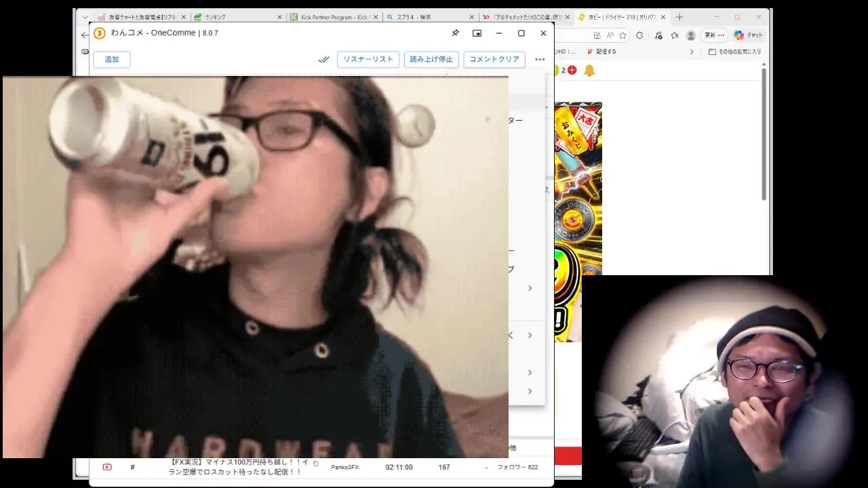Screen dimensions: 868x488
Task: Open the browser profile avatar
Action: point(691,35)
